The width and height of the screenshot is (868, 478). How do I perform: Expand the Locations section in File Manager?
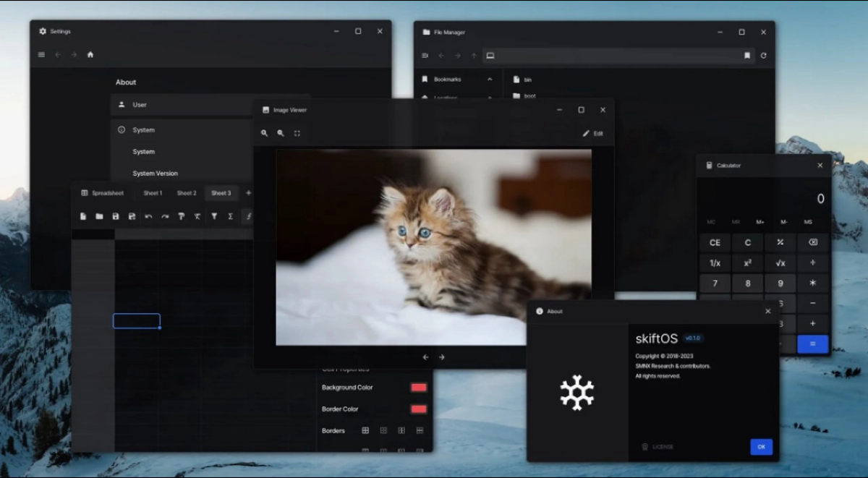(x=490, y=96)
